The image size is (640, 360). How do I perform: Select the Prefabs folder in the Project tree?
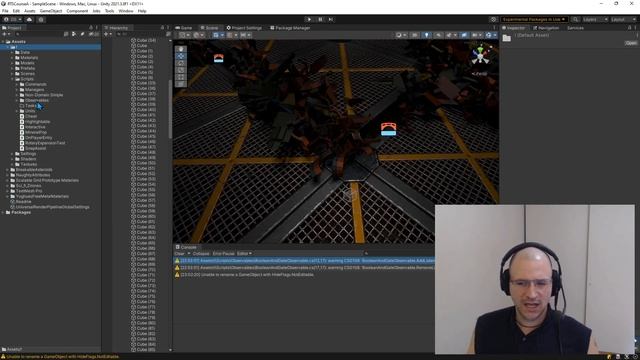28,68
